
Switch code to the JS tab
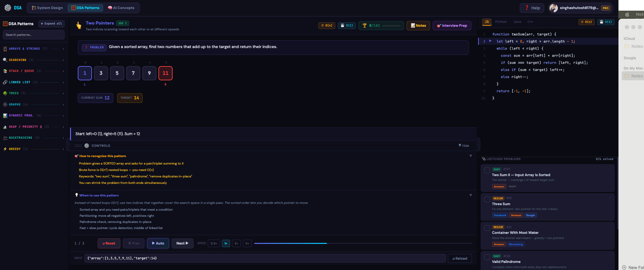point(487,22)
